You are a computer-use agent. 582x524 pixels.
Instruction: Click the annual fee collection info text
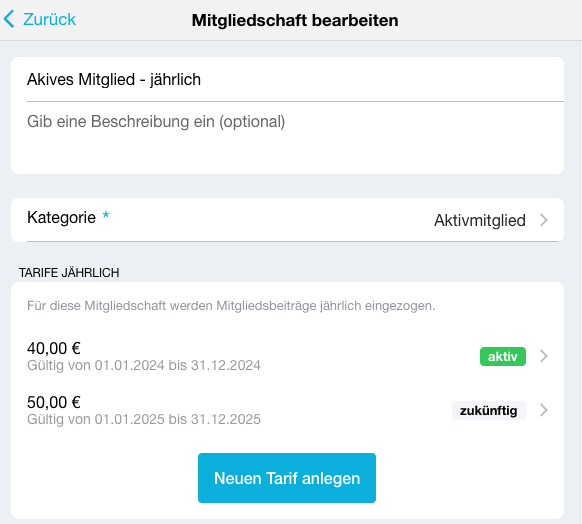(231, 306)
